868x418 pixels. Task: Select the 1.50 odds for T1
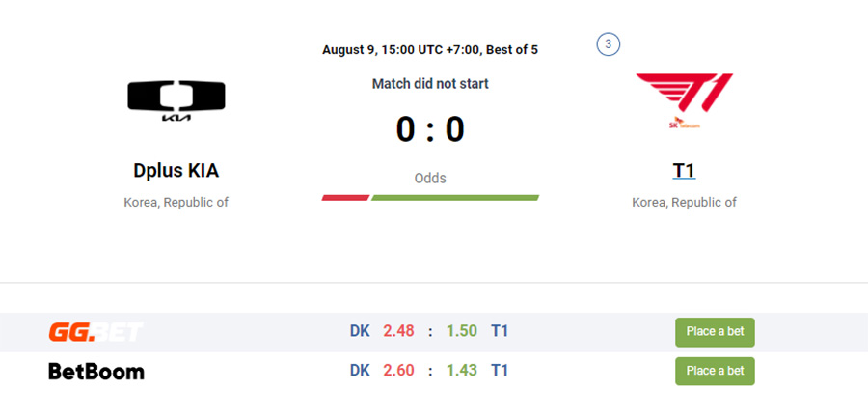[x=462, y=331]
